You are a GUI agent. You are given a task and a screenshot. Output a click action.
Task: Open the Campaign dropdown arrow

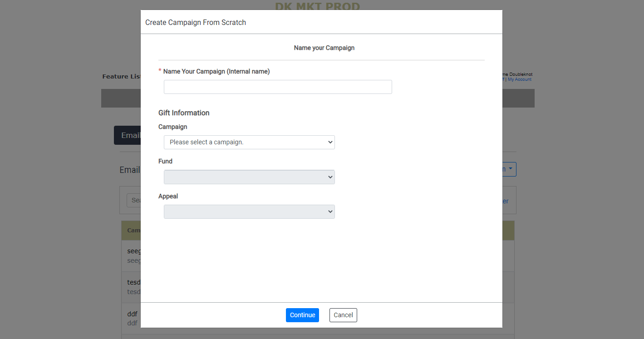330,142
